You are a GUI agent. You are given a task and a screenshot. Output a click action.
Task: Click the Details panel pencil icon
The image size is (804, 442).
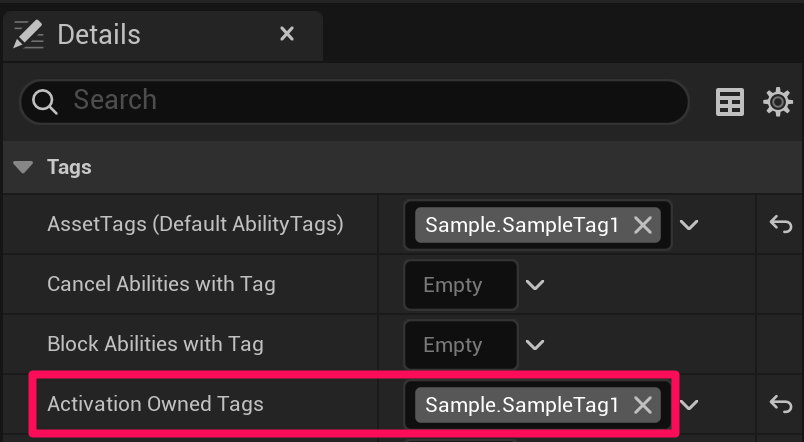pos(28,35)
